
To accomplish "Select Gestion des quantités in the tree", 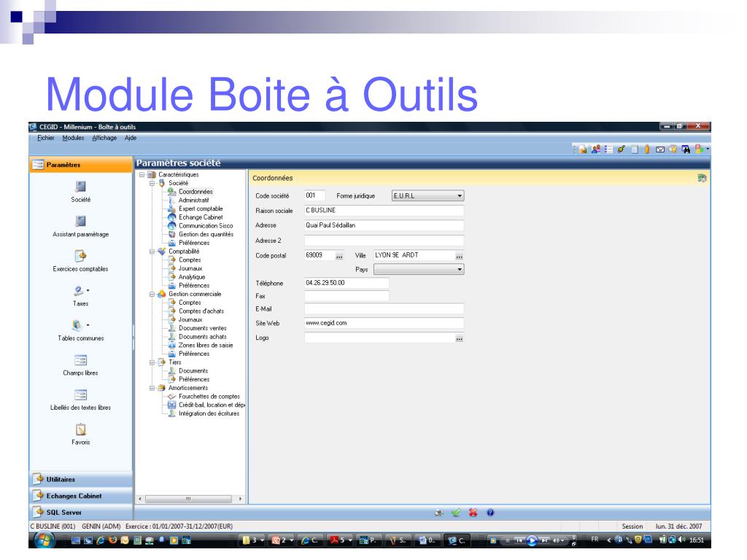I will click(206, 235).
